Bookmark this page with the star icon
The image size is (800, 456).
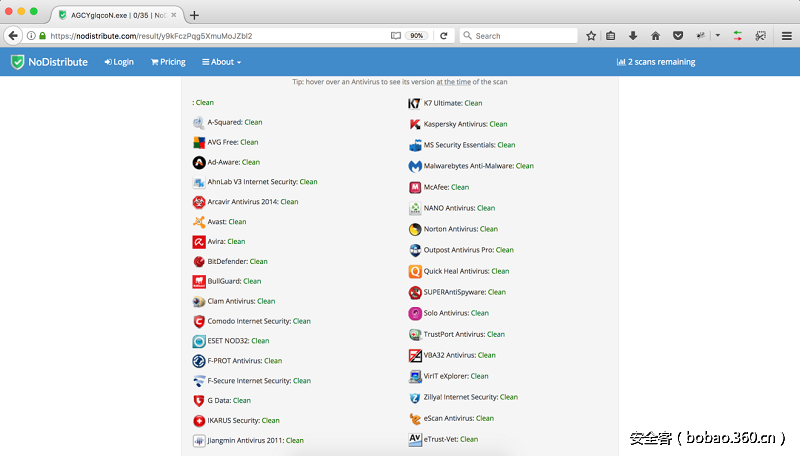point(591,35)
